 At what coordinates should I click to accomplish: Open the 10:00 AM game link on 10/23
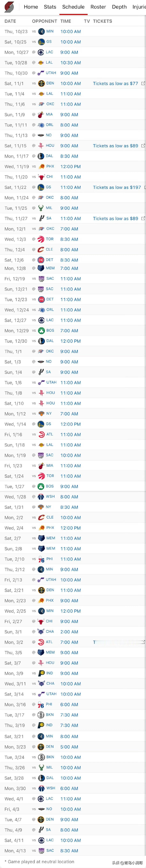[x=70, y=31]
